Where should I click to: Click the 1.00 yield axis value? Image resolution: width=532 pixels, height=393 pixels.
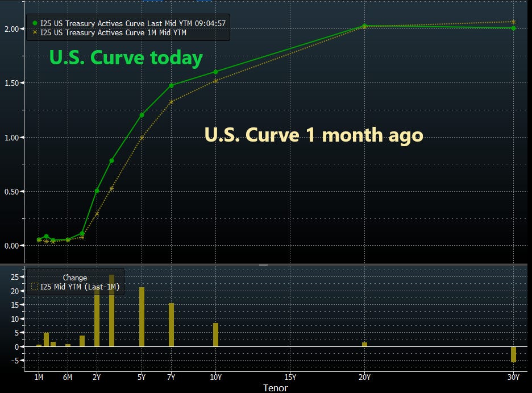[11, 138]
